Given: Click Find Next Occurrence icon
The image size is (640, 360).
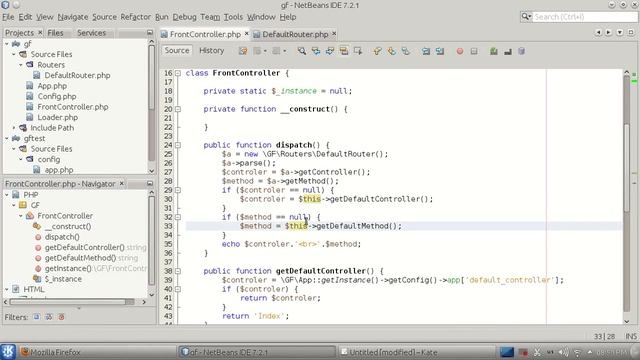Looking at the screenshot, I should (x=330, y=51).
